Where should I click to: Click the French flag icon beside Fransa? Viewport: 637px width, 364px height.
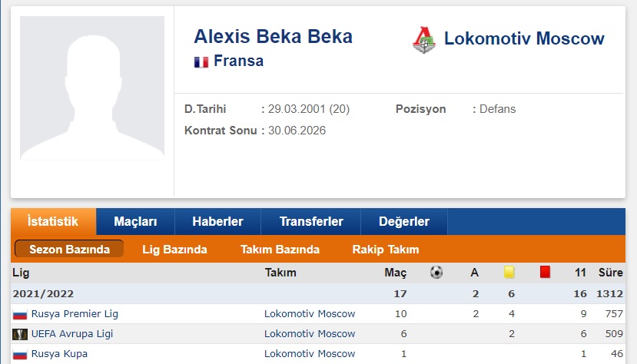click(x=201, y=62)
